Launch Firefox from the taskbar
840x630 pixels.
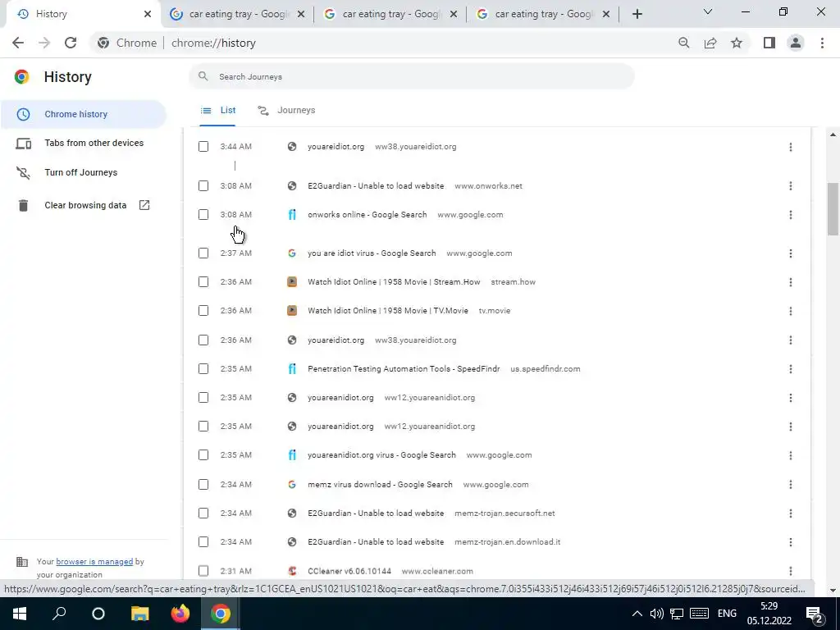(x=180, y=614)
